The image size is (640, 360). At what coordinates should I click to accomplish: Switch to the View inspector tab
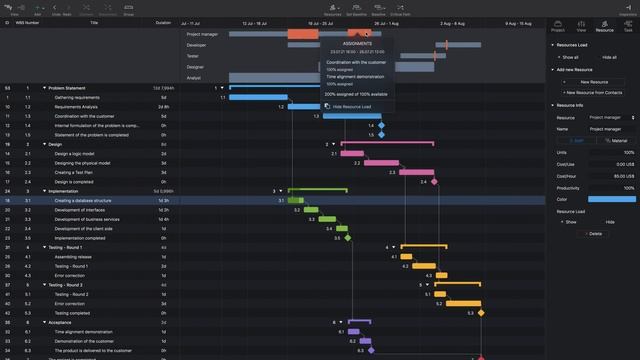pyautogui.click(x=581, y=27)
